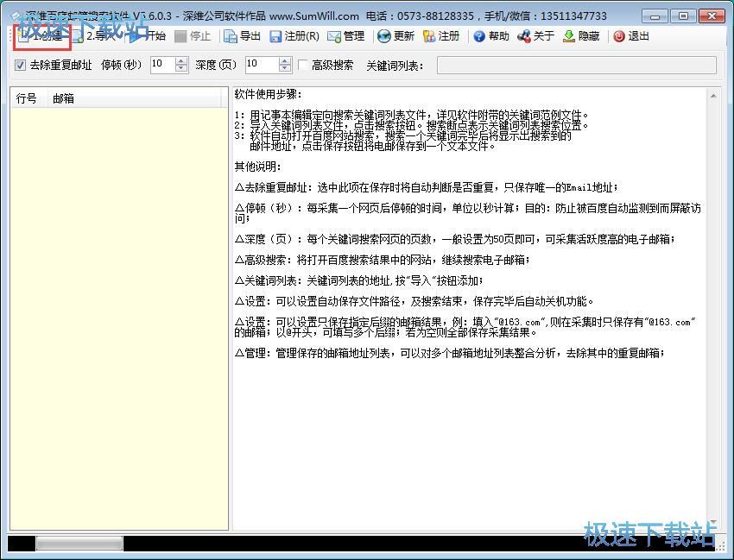This screenshot has width=734, height=560.
Task: Click the 1.创建 (Create) toolbar button
Action: [x=41, y=36]
